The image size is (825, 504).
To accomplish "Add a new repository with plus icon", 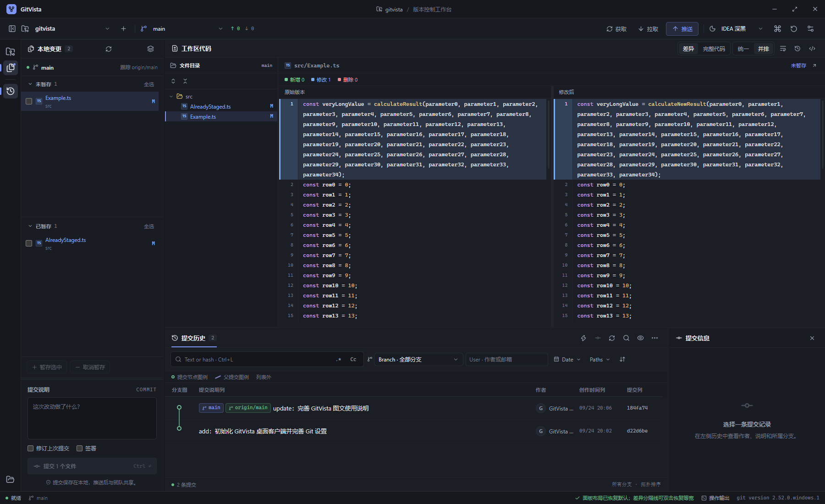I will coord(123,28).
